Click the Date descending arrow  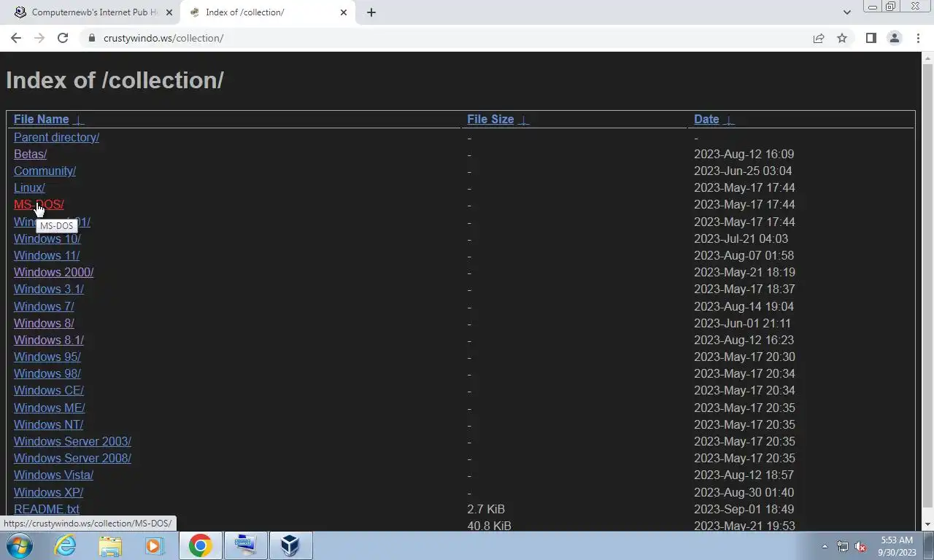point(729,120)
